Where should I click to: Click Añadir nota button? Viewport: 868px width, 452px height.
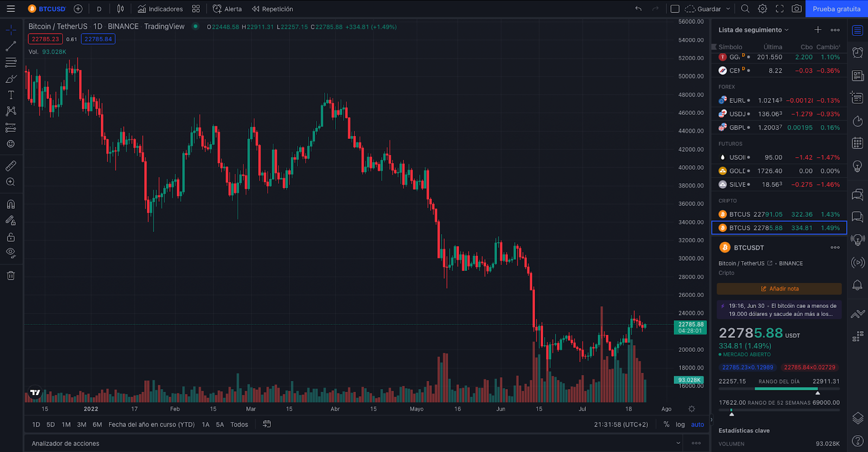[x=779, y=288]
